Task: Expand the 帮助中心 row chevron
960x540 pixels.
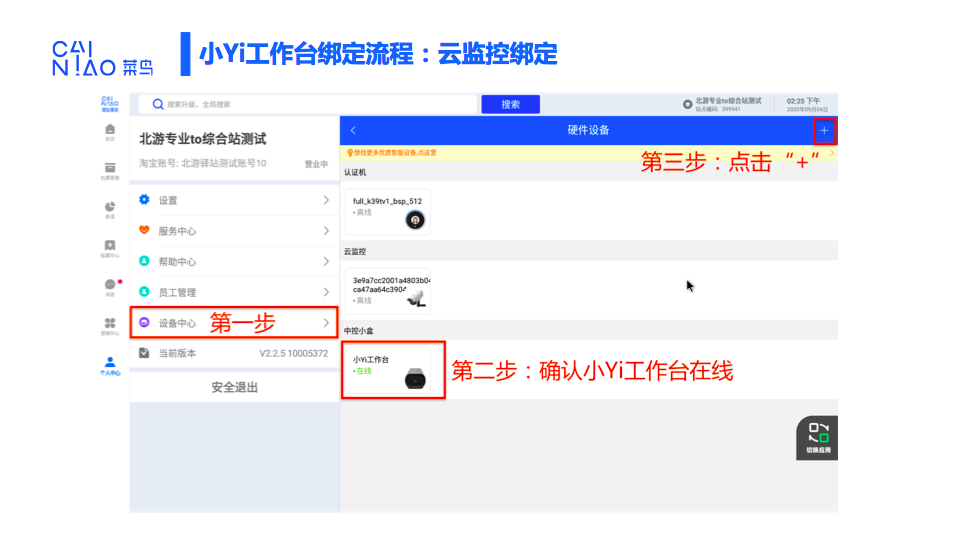Action: click(x=326, y=261)
